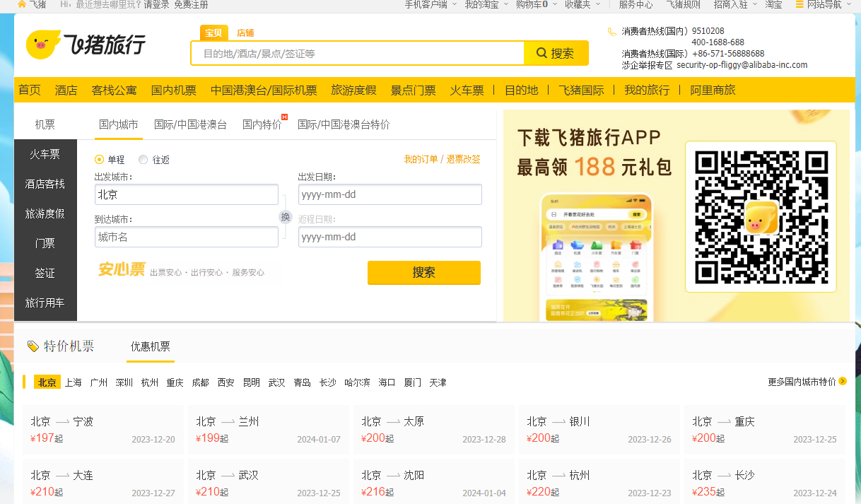Screen dimensions: 861x504
Task: Select the 往返 round-trip radio button
Action: point(143,160)
